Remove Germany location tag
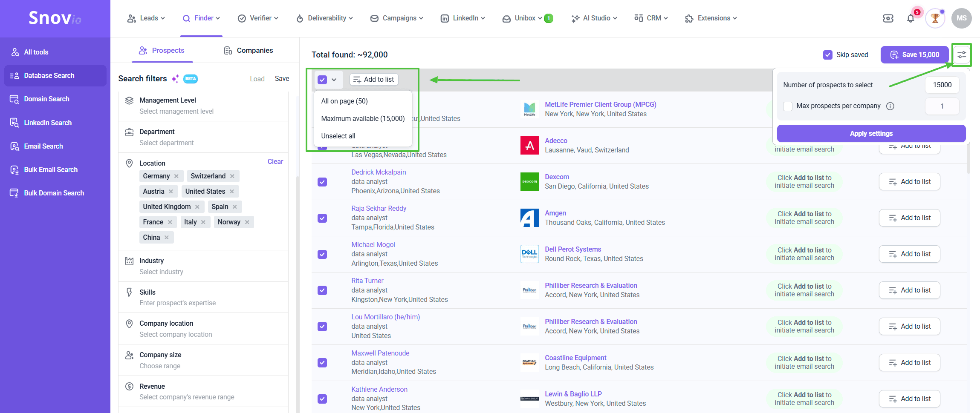Viewport: 980px width, 413px height. click(x=176, y=176)
